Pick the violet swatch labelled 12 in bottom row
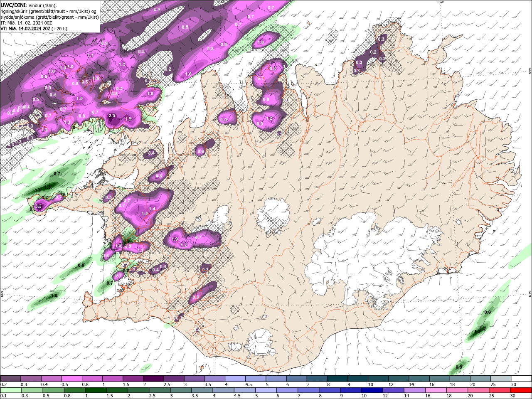This screenshot has height=399, width=532. (x=393, y=390)
